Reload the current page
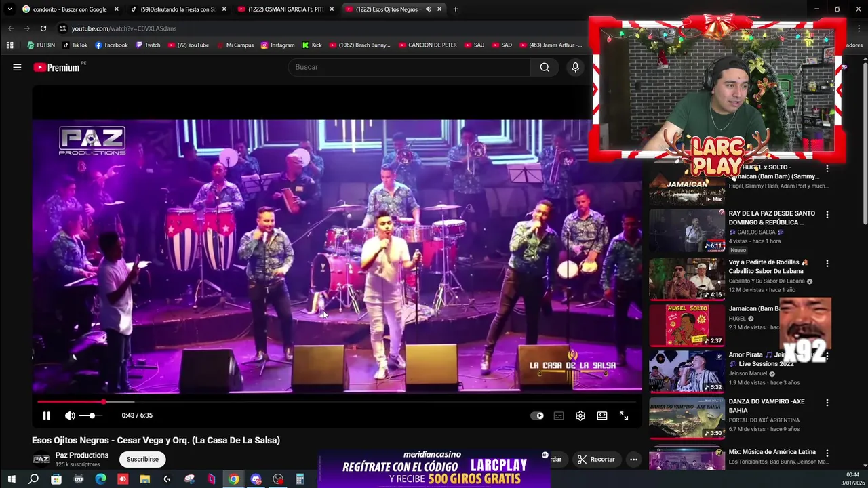The width and height of the screenshot is (868, 488). tap(43, 28)
